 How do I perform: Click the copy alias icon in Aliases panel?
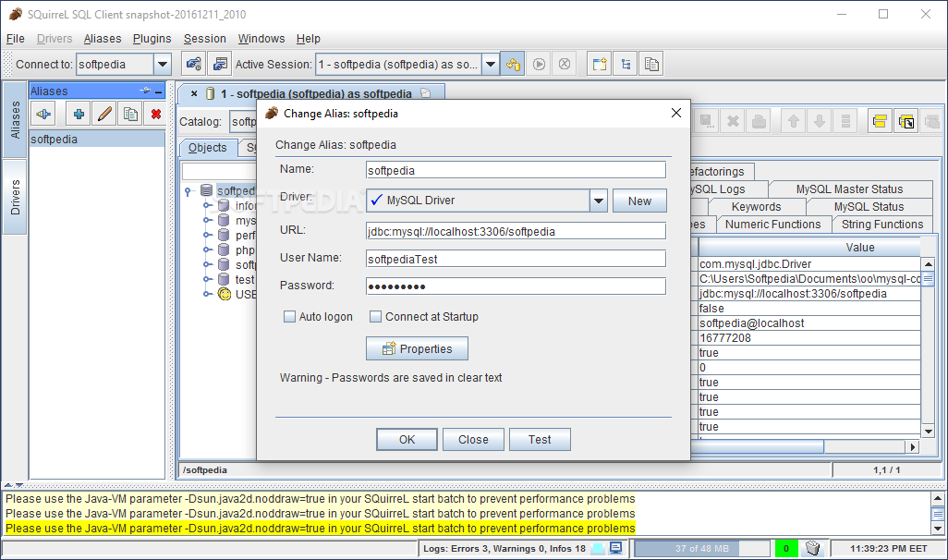coord(130,114)
